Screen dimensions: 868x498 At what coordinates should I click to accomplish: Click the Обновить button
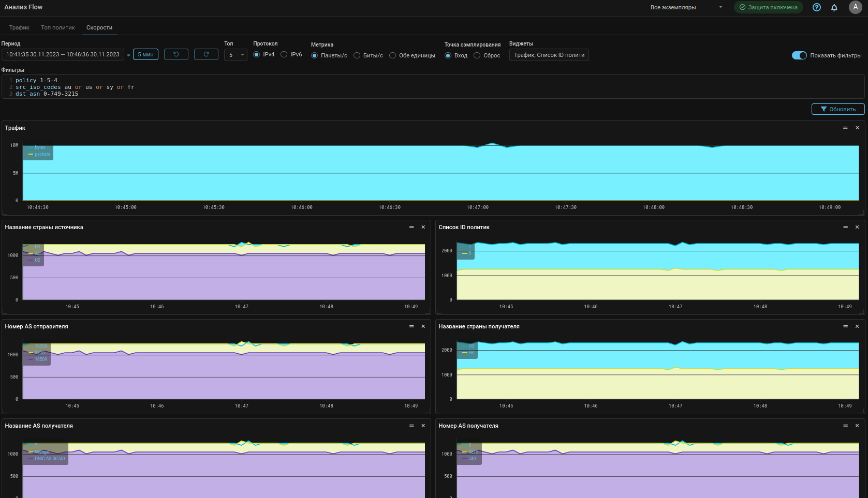point(838,109)
